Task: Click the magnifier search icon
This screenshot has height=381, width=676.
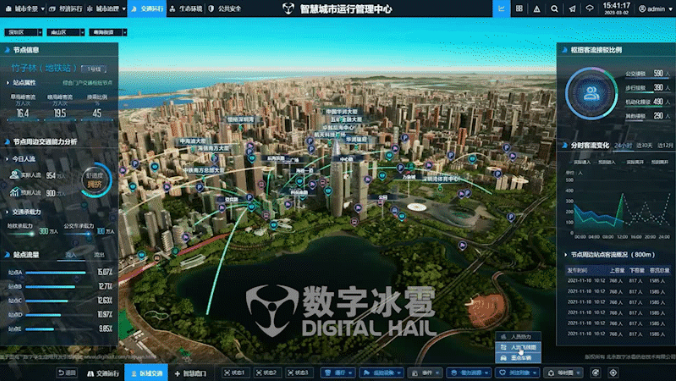Action: pyautogui.click(x=554, y=9)
